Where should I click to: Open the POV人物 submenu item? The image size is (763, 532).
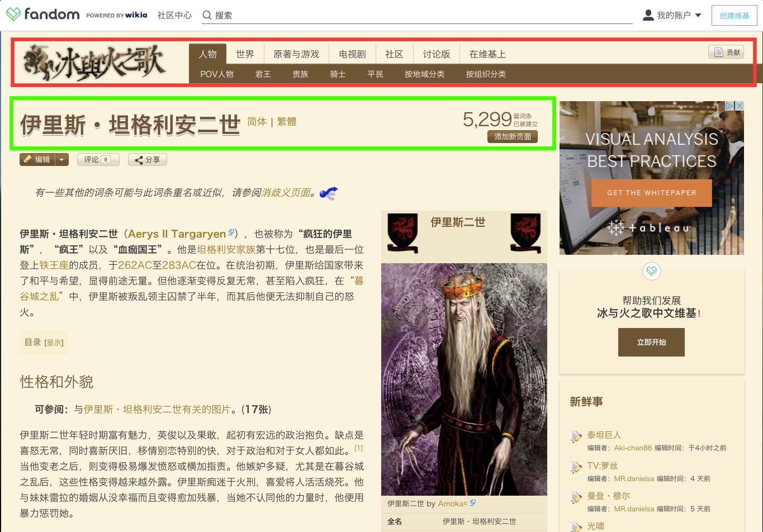click(217, 74)
